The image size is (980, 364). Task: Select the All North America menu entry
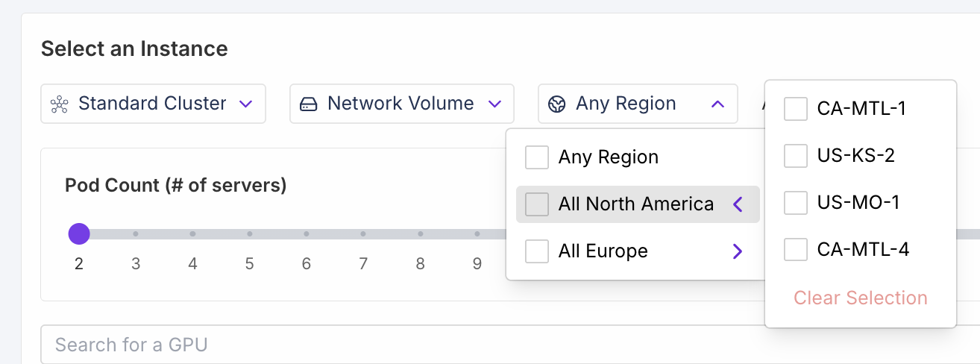(636, 204)
